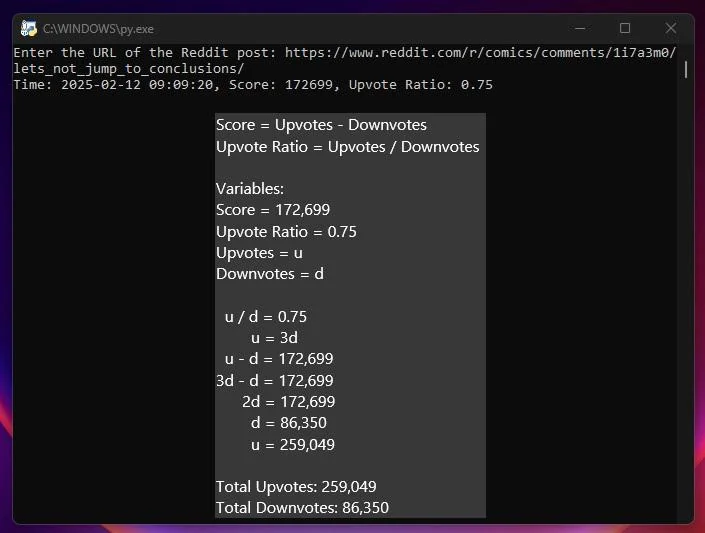Click the 'Time: 2025-02-12 09:09:20' output line
This screenshot has height=533, width=705.
tap(253, 85)
